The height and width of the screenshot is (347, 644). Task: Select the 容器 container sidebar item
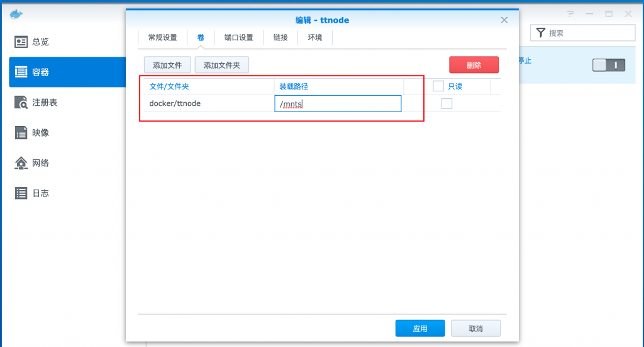(x=40, y=72)
